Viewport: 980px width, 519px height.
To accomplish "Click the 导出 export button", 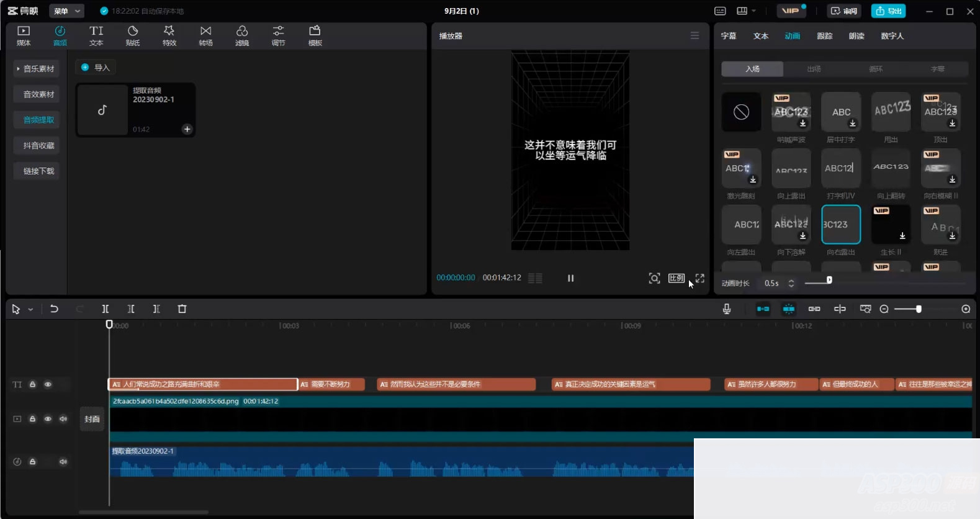I will (889, 11).
